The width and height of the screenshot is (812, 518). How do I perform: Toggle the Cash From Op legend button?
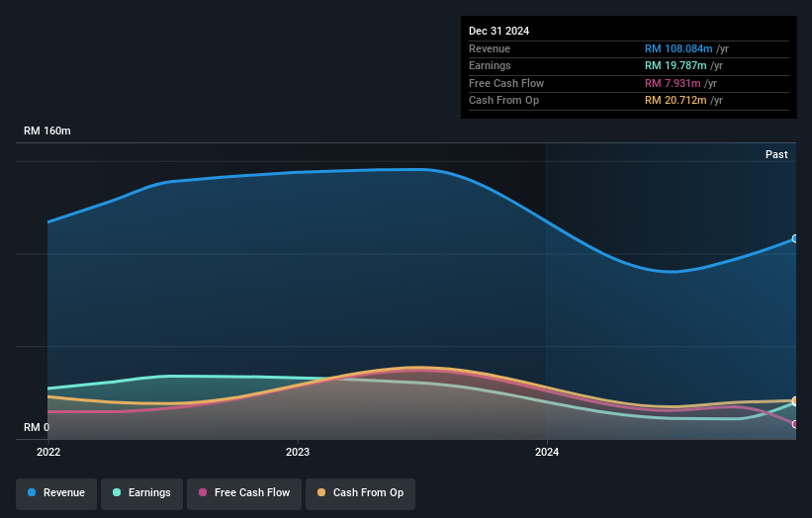tap(360, 493)
